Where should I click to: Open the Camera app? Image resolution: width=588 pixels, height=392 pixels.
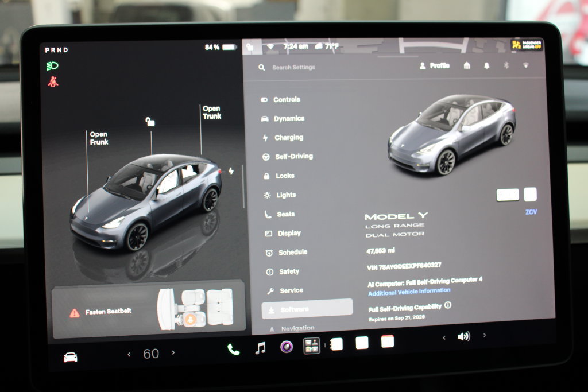tap(287, 347)
